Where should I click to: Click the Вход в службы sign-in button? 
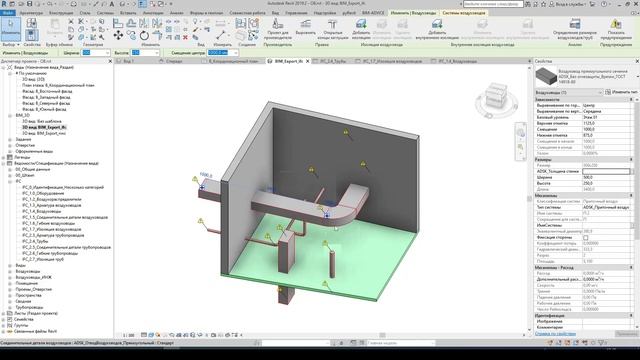(567, 4)
